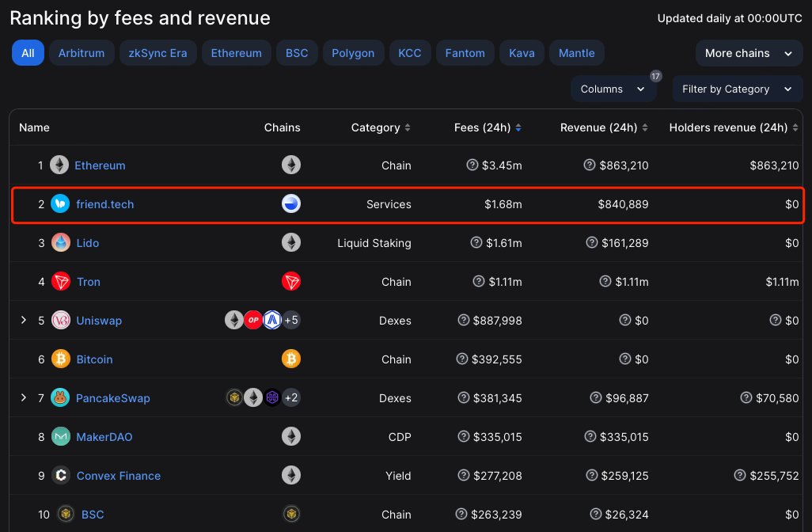Open the More chains dropdown
The image size is (812, 532).
(x=749, y=53)
